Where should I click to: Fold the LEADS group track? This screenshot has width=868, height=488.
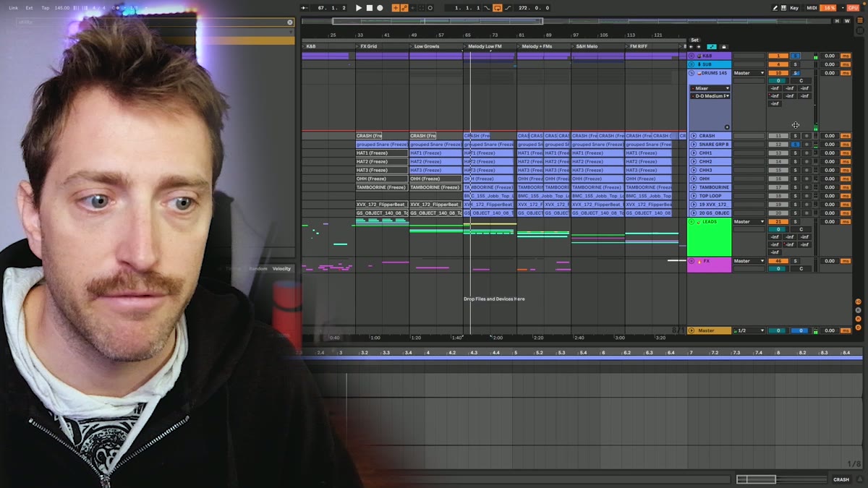pyautogui.click(x=692, y=222)
